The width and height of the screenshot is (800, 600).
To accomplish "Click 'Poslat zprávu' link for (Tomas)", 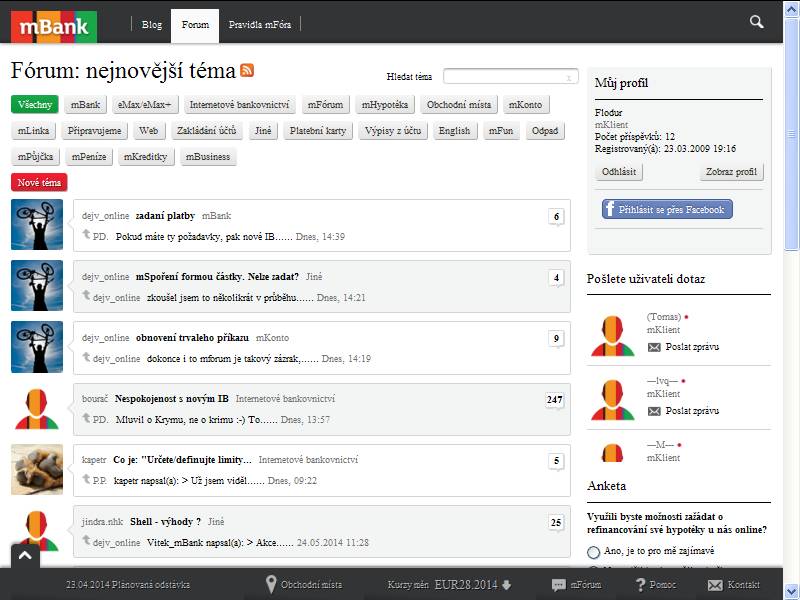I will click(692, 347).
